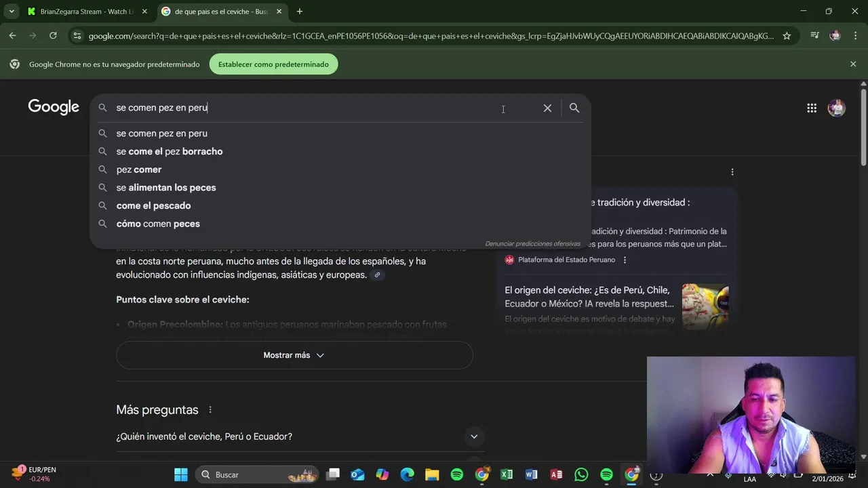Viewport: 868px width, 488px height.
Task: Dismiss the default browser notification bar
Action: (853, 64)
